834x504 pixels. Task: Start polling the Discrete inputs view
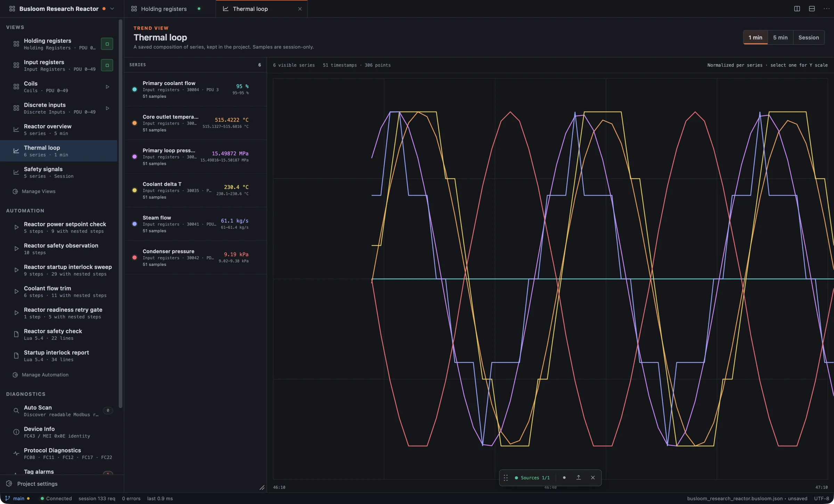(107, 108)
